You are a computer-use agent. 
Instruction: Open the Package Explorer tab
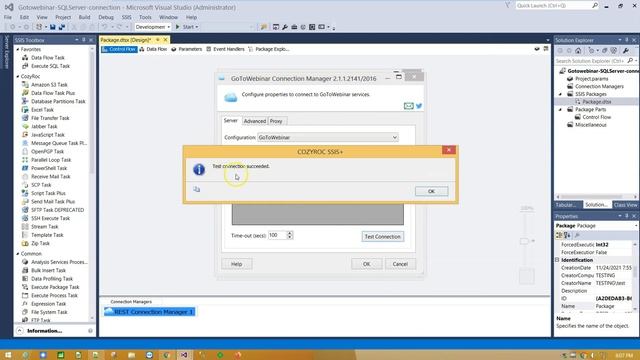pyautogui.click(x=269, y=49)
